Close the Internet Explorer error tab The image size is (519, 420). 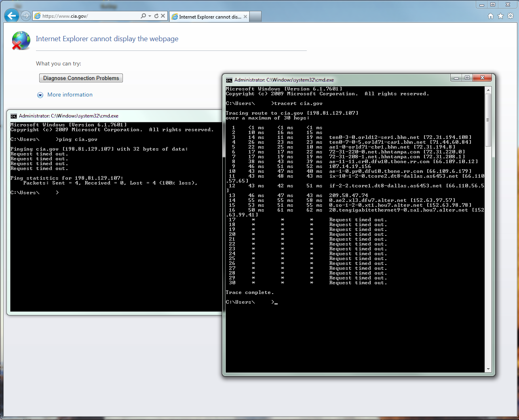245,17
